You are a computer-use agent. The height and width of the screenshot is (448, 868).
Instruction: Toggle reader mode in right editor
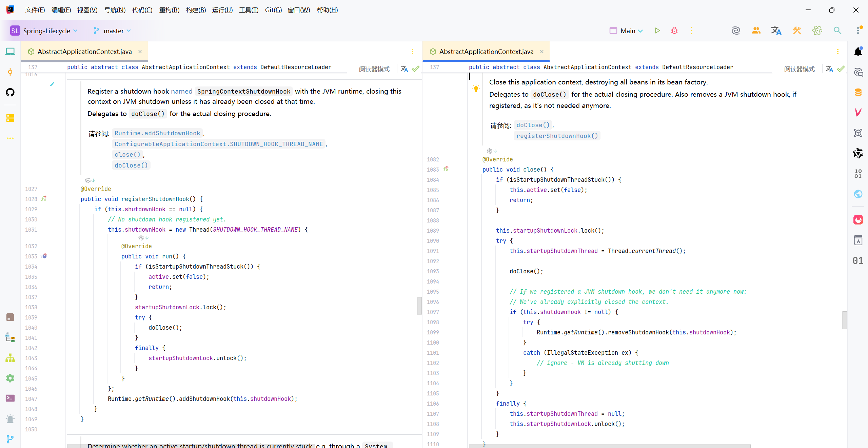point(799,69)
